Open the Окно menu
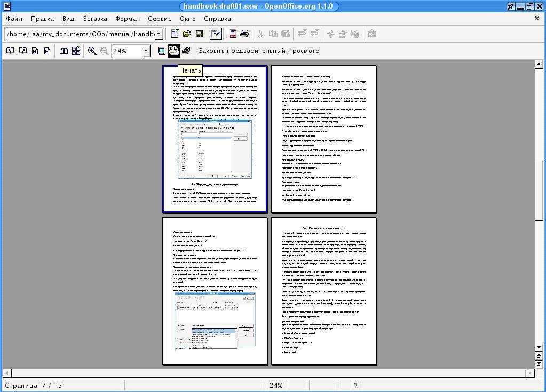546x392 pixels. (188, 19)
